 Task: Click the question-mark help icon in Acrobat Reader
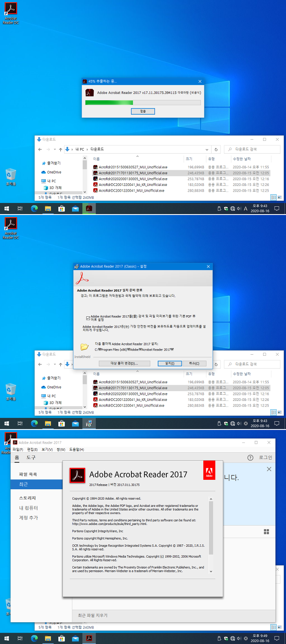pyautogui.click(x=250, y=458)
